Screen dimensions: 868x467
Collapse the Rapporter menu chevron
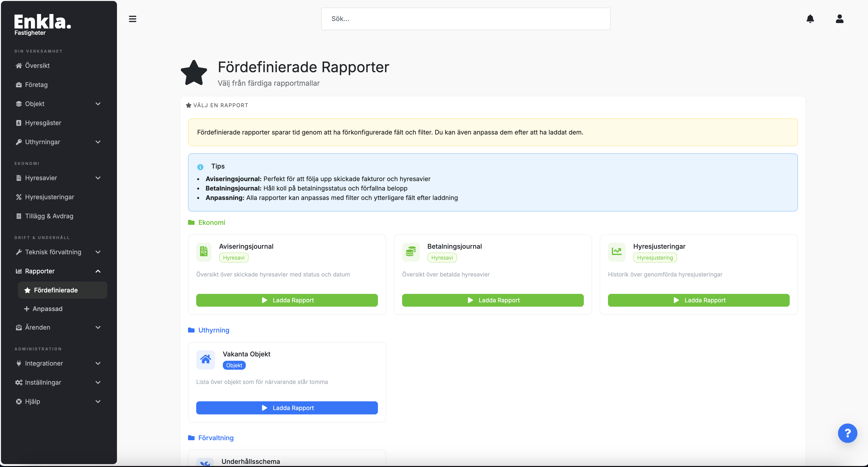point(98,271)
